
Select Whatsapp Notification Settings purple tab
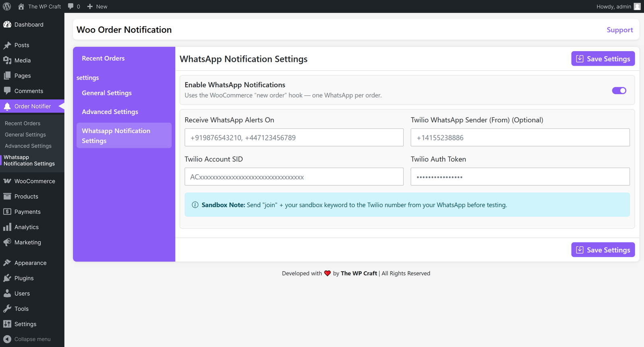point(124,136)
